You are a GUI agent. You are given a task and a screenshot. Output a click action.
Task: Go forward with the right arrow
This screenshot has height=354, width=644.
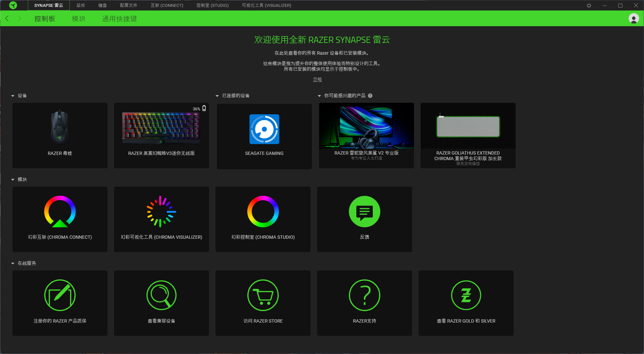(19, 18)
